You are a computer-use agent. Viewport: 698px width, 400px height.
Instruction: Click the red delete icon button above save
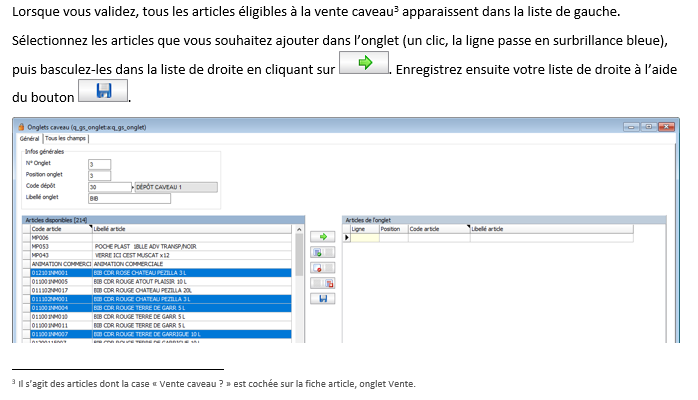[x=323, y=283]
